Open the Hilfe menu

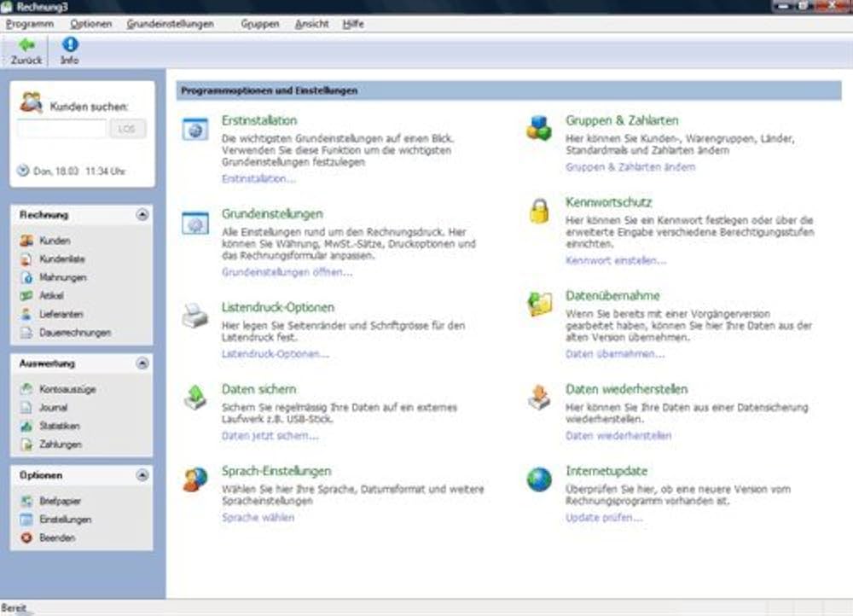353,24
